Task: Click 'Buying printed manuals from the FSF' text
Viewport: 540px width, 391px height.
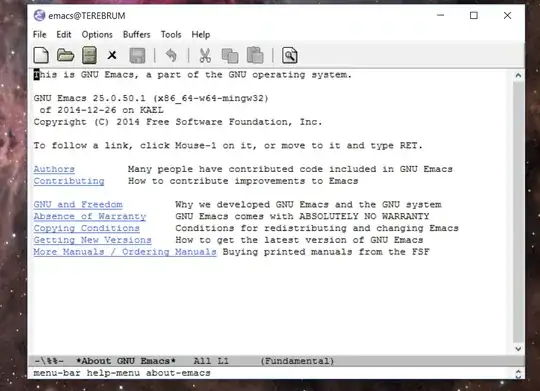Action: [326, 252]
